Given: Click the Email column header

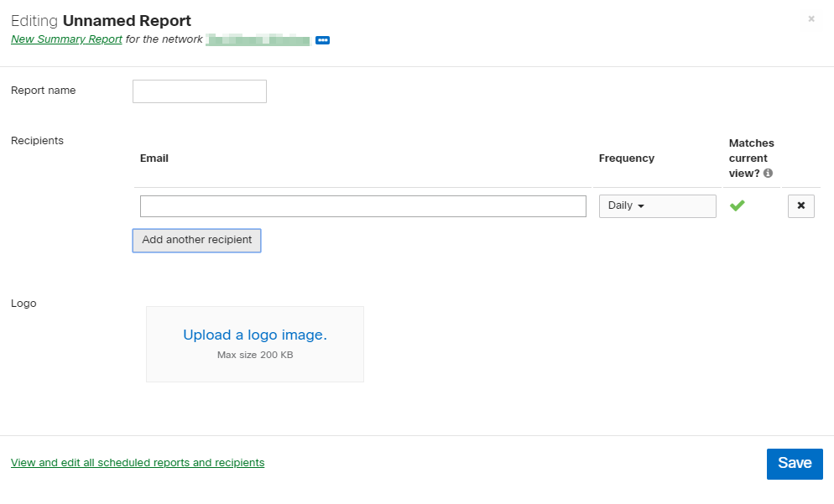Looking at the screenshot, I should pos(154,158).
